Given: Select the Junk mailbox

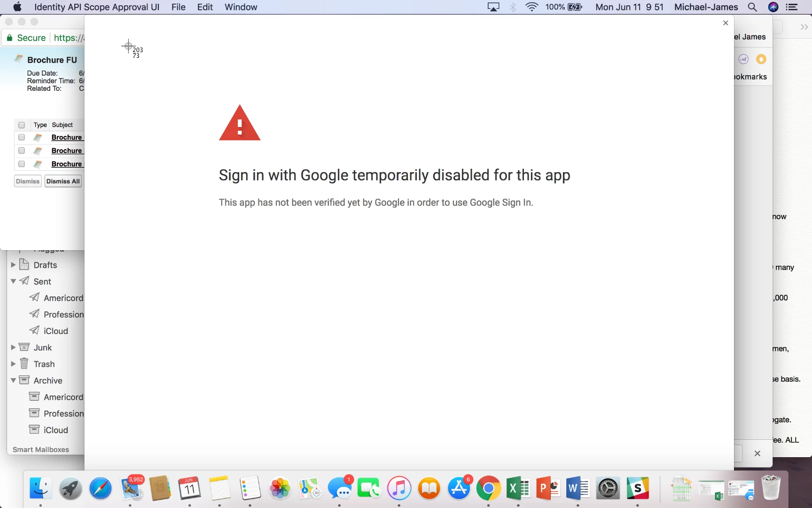Looking at the screenshot, I should point(42,347).
